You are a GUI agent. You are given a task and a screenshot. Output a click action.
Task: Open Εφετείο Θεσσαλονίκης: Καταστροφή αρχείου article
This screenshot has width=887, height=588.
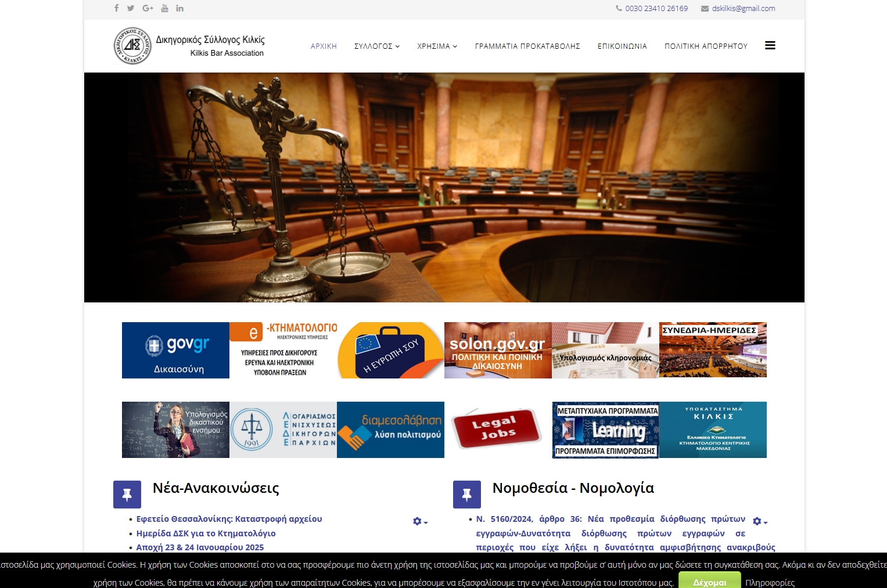tap(229, 519)
